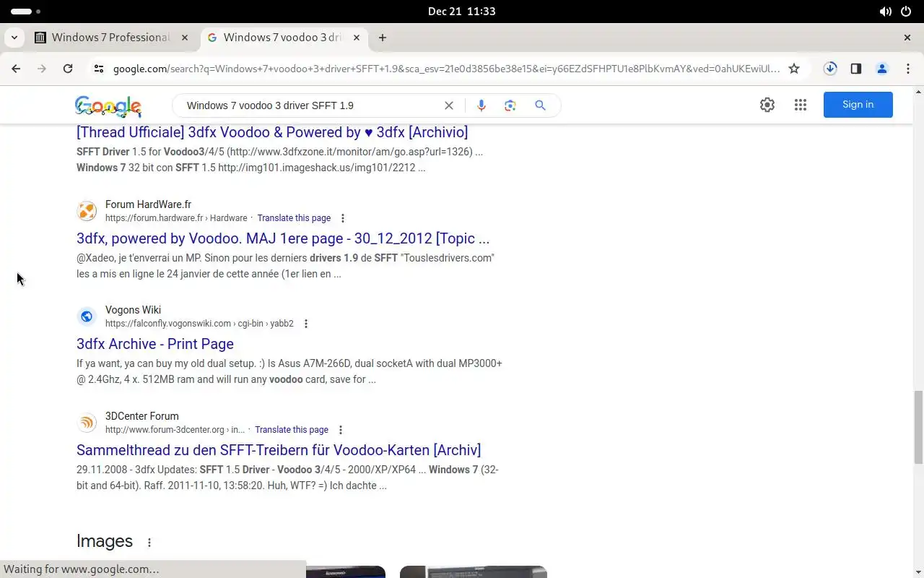The height and width of the screenshot is (578, 924).
Task: Open the downloads icon in the toolbar
Action: pos(830,69)
